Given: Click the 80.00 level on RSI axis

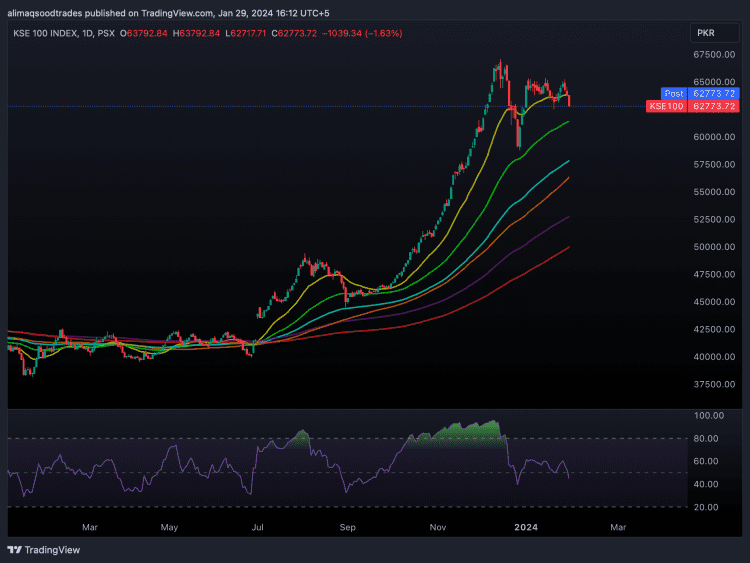Looking at the screenshot, I should coord(710,438).
